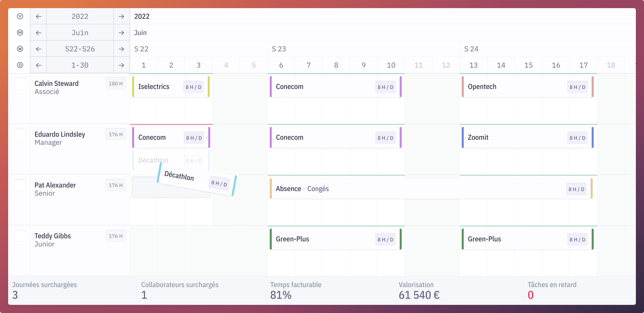The height and width of the screenshot is (313, 644).
Task: Open the Juin month selector
Action: (x=80, y=33)
